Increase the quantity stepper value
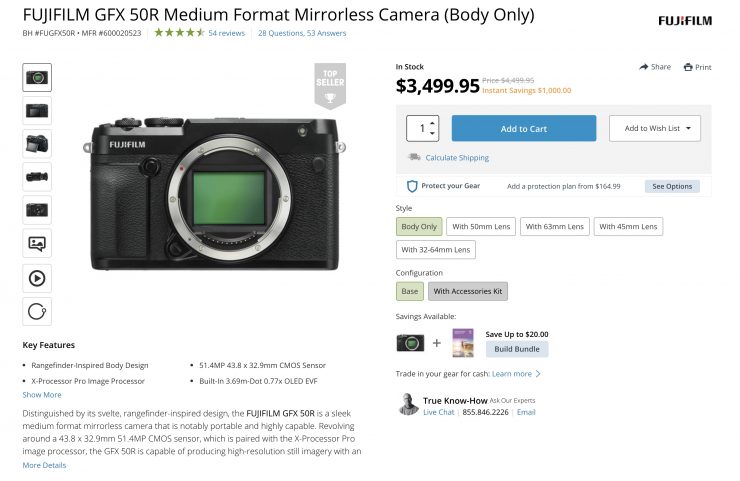 [433, 123]
